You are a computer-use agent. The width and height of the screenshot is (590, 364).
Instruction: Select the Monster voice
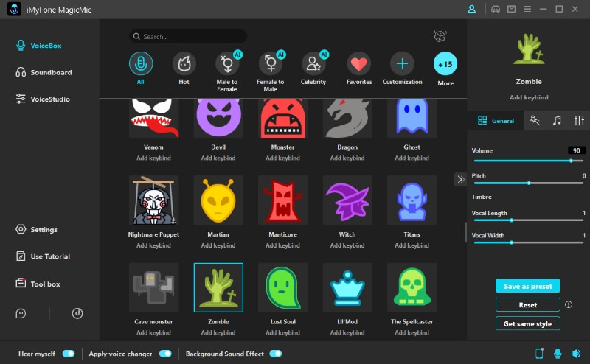point(283,119)
